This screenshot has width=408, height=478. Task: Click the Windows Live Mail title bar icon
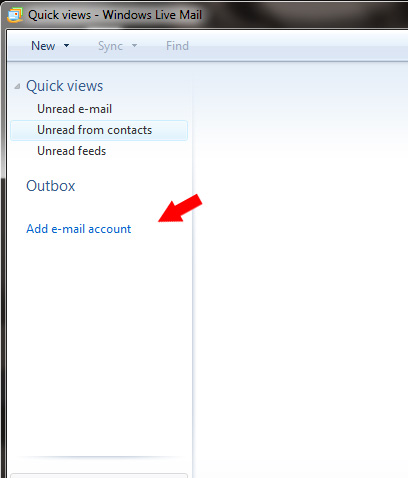(x=15, y=15)
